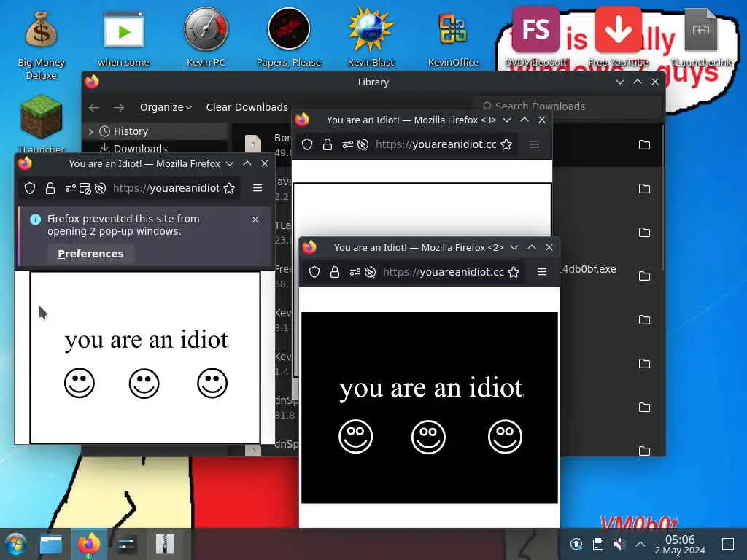This screenshot has width=747, height=560.
Task: Click permissions icon in Firefox <3> window
Action: pyautogui.click(x=348, y=144)
